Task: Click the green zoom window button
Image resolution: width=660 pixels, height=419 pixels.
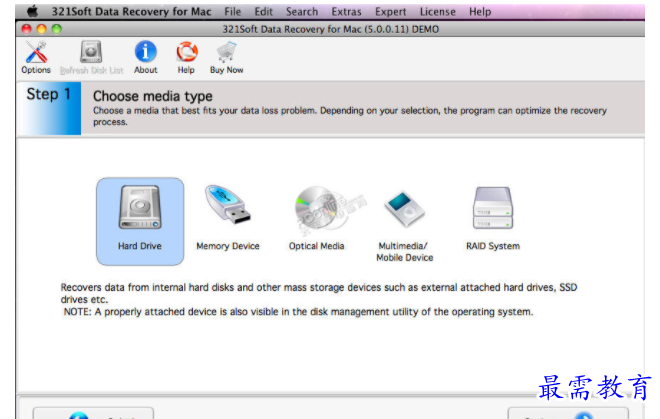Action: (57, 29)
